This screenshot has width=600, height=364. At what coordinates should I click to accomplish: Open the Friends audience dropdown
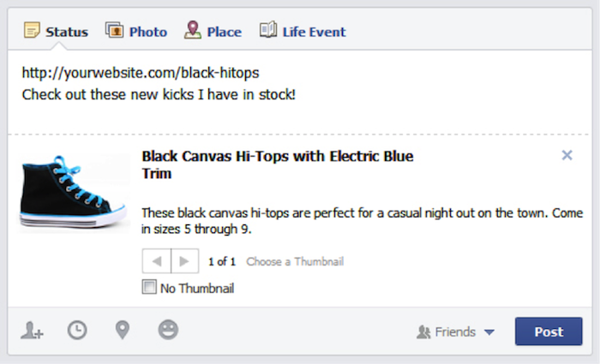click(455, 331)
